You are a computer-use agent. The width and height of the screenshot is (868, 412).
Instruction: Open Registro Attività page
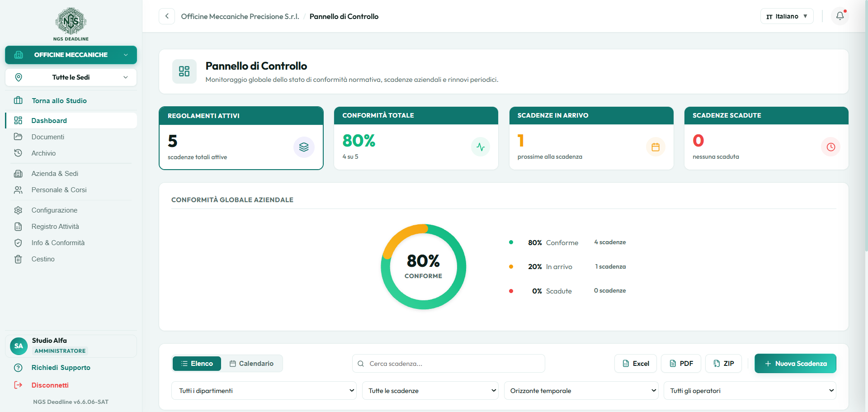(71, 227)
